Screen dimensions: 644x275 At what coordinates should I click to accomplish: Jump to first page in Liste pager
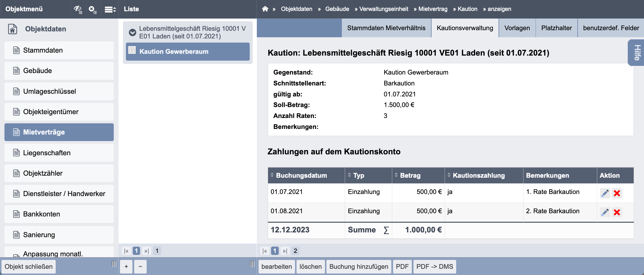pyautogui.click(x=126, y=251)
